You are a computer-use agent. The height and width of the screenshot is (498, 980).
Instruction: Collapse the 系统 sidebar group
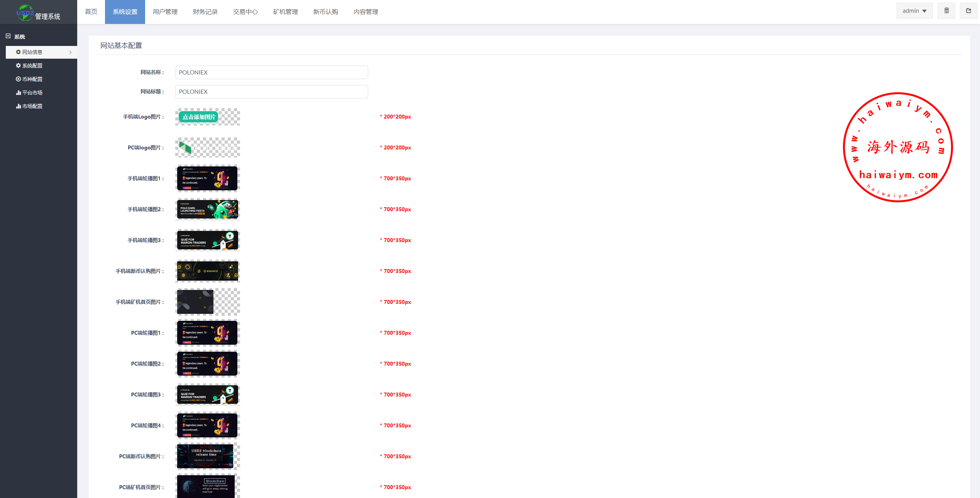(8, 36)
